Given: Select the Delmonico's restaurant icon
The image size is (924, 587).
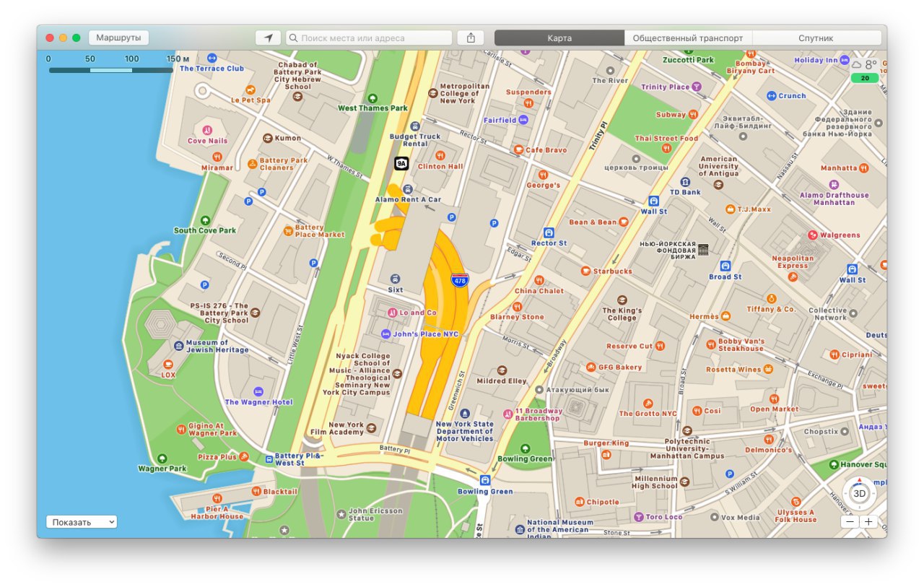Looking at the screenshot, I should pyautogui.click(x=768, y=439).
